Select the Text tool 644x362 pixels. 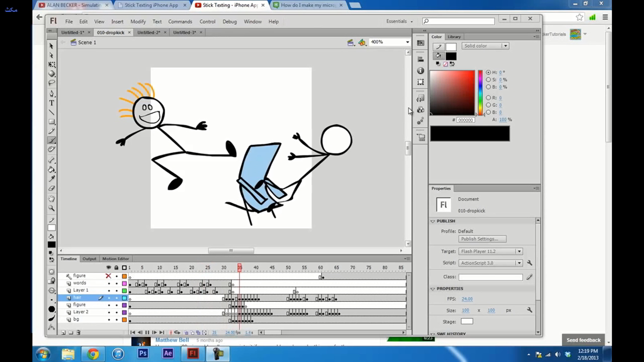[x=51, y=103]
